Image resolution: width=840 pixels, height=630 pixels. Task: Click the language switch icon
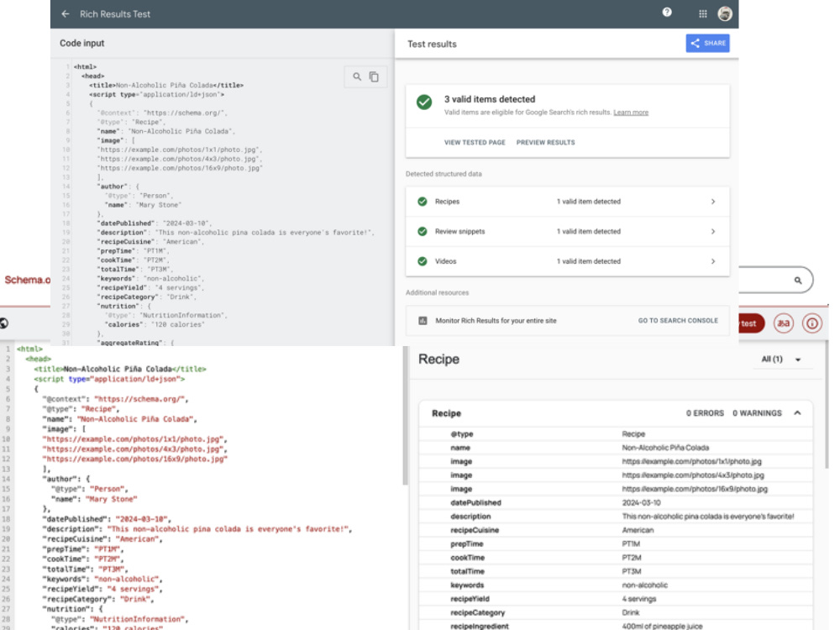coord(783,323)
